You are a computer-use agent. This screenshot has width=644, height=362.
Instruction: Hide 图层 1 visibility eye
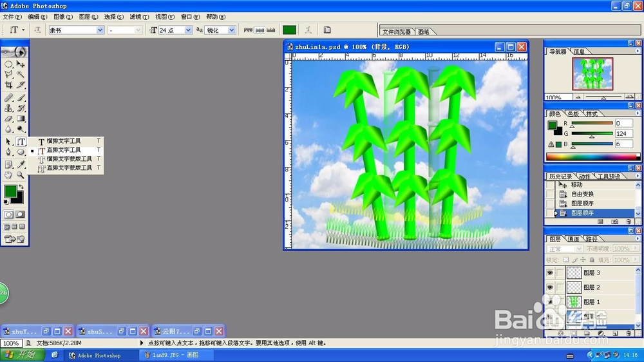point(550,302)
